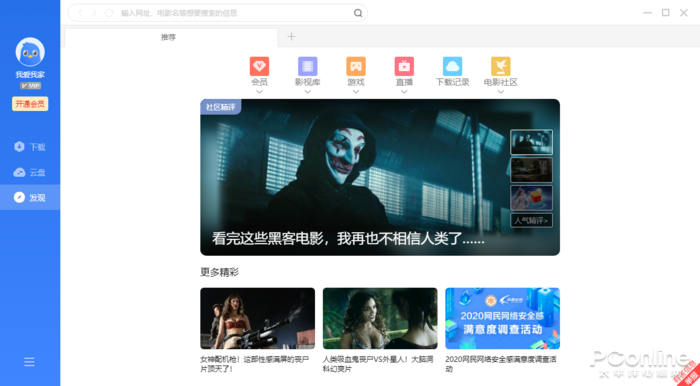The image size is (700, 386).
Task: Click the 下载 download shield icon
Action: click(x=19, y=146)
